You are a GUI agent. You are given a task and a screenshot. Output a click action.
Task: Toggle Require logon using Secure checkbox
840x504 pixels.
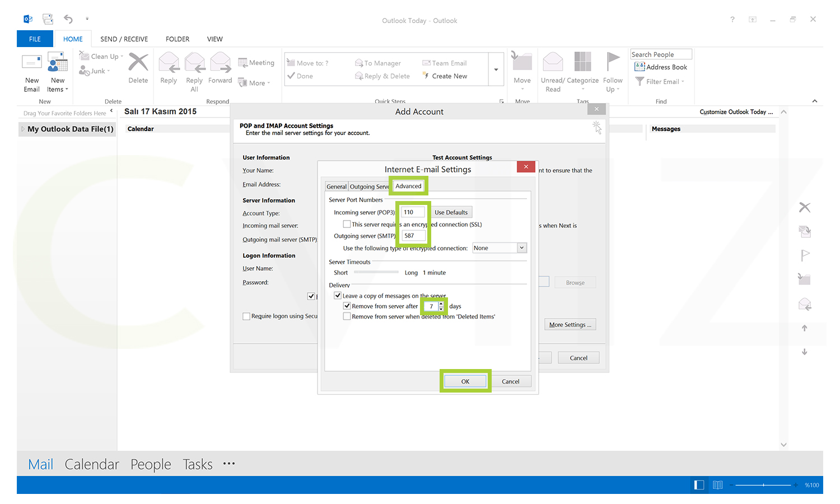246,316
